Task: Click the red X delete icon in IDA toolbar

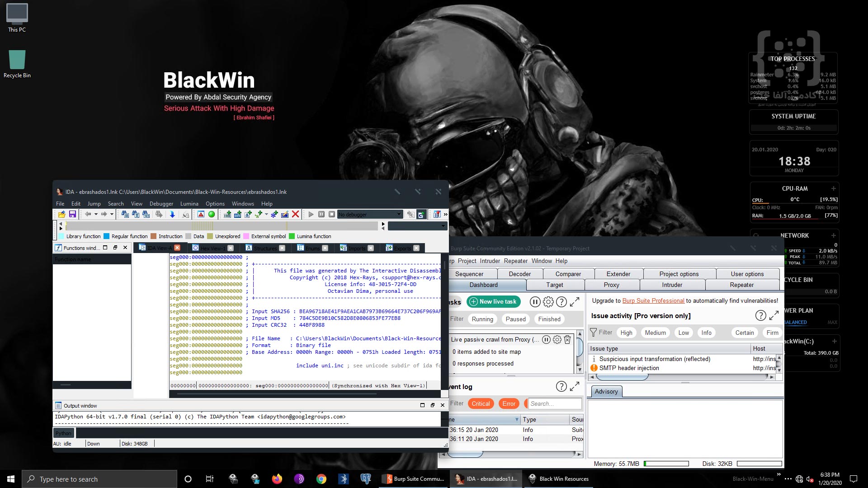Action: [296, 214]
